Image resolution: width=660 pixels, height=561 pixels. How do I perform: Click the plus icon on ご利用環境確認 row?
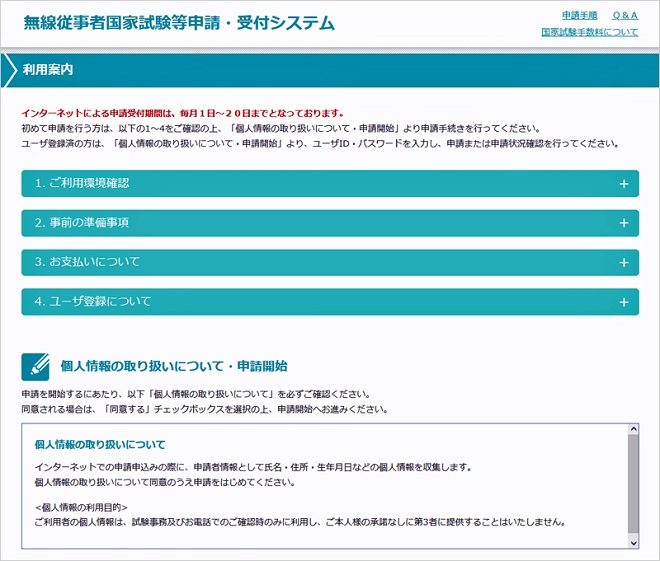(x=623, y=184)
